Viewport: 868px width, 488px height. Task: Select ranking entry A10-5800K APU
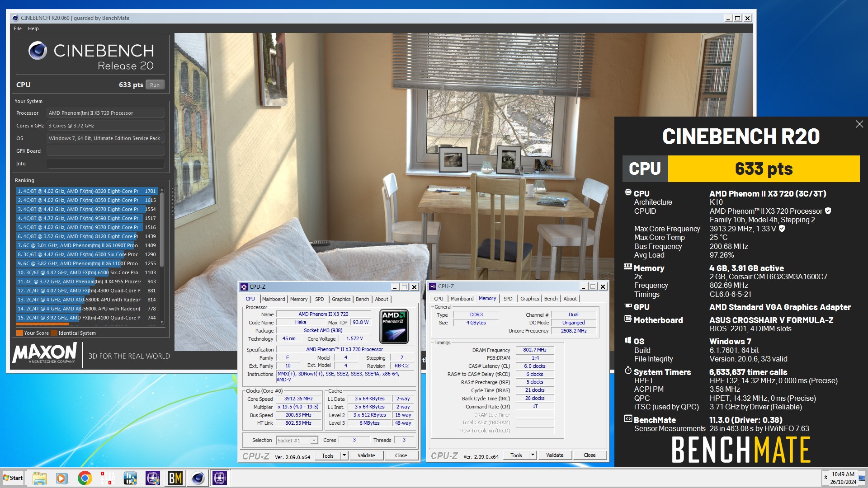[86, 300]
